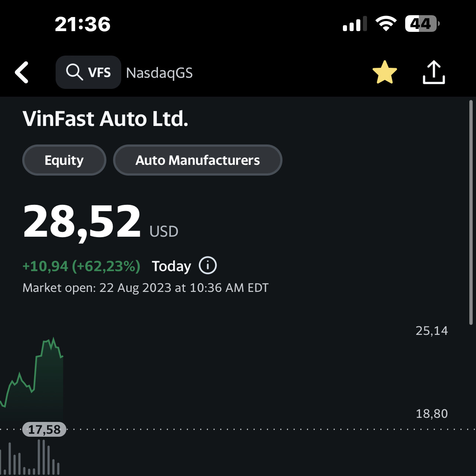Select the Equity category pill
This screenshot has width=476, height=476.
point(64,160)
